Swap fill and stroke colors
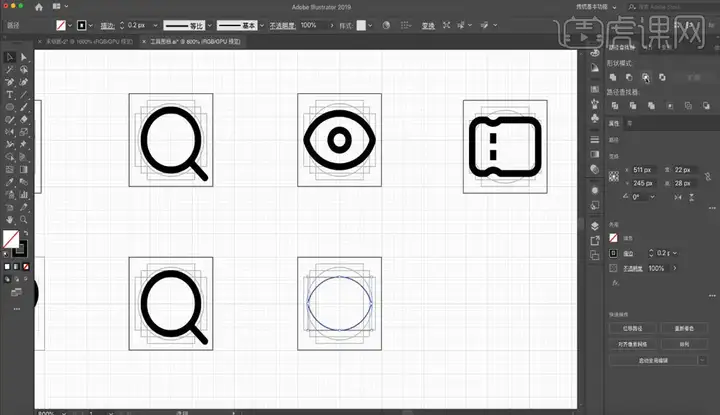 click(x=26, y=233)
